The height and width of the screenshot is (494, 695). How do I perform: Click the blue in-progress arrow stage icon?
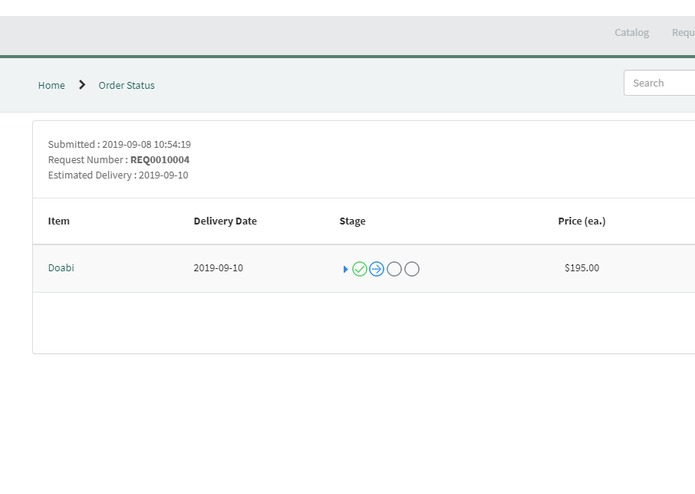coord(377,269)
